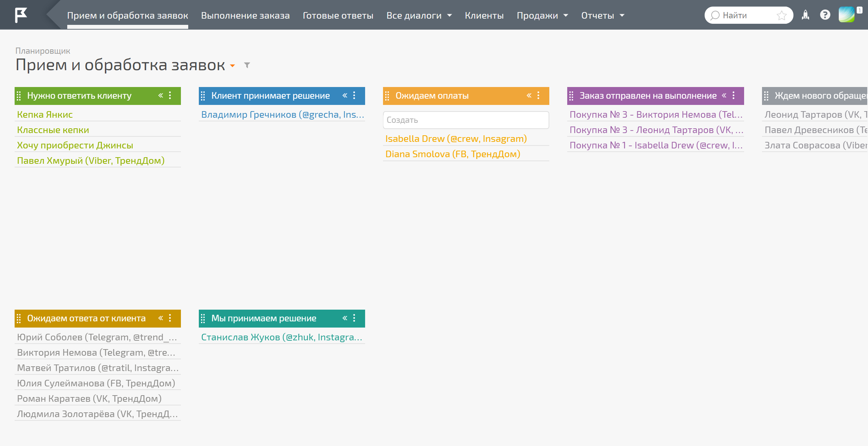Open the flag logo home icon
Image resolution: width=868 pixels, height=446 pixels.
point(21,15)
